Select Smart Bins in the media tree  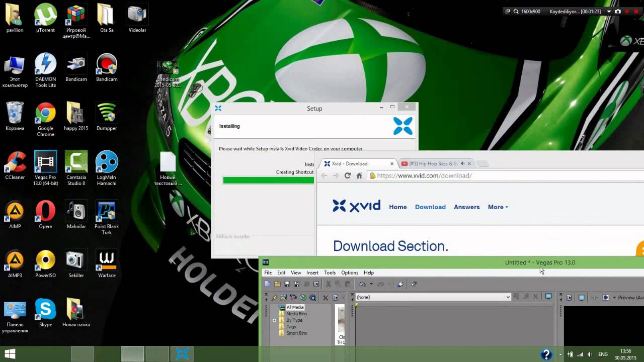pos(296,333)
